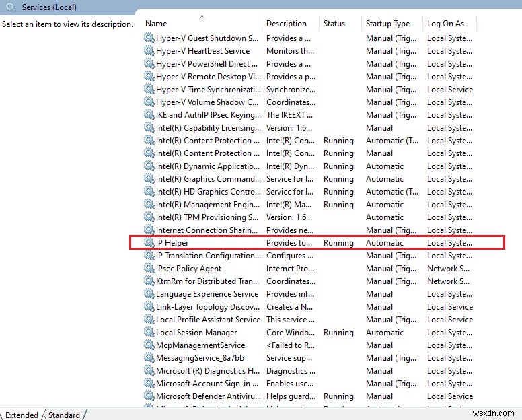522x420 pixels.
Task: Click the gear icon of IPsec Policy Agent
Action: [149, 268]
